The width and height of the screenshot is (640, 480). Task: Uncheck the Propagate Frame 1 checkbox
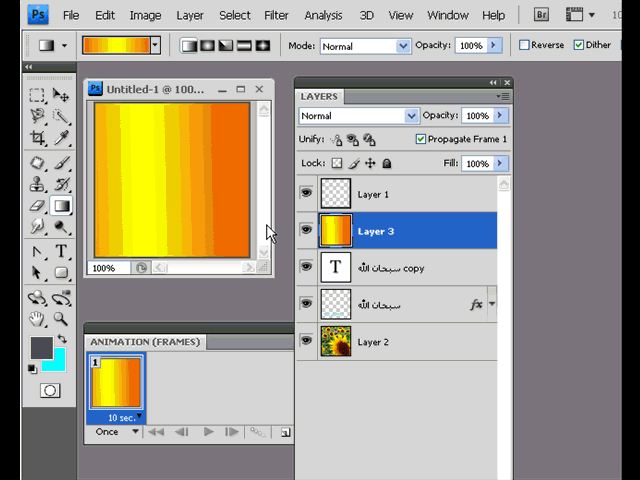click(420, 139)
